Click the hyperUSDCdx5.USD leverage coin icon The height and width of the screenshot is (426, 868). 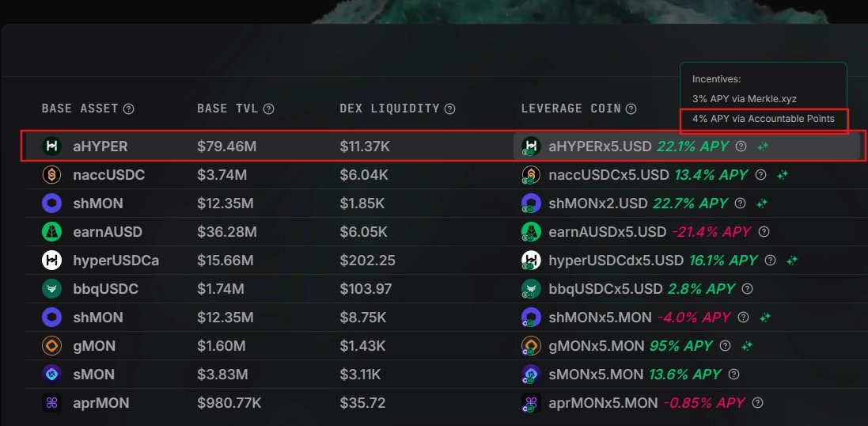click(531, 261)
